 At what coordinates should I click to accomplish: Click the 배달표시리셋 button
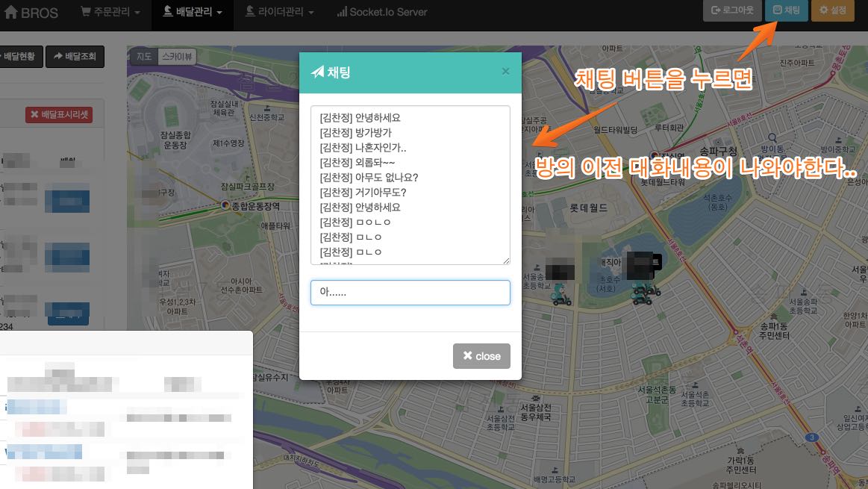tap(59, 115)
